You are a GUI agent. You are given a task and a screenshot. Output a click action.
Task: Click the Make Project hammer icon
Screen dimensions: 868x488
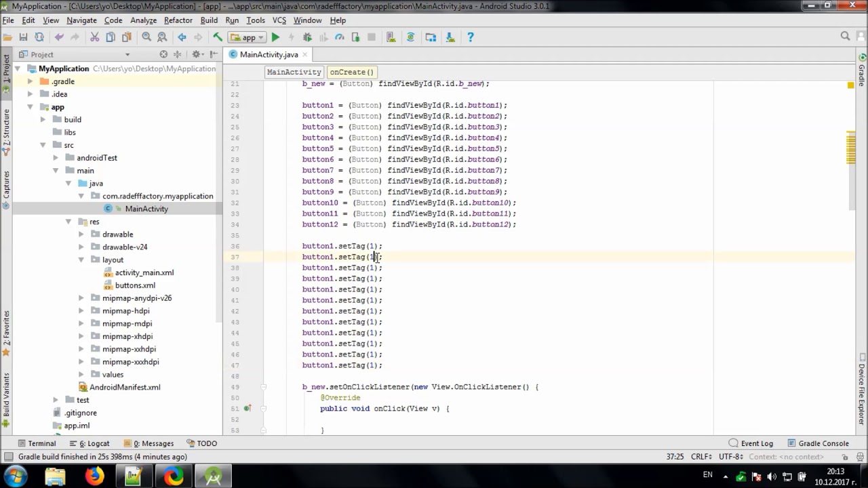[x=218, y=37]
